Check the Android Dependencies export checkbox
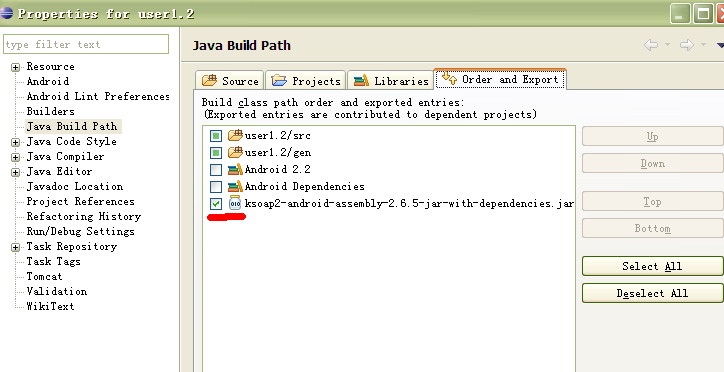Viewport: 724px width, 372px height. [216, 187]
